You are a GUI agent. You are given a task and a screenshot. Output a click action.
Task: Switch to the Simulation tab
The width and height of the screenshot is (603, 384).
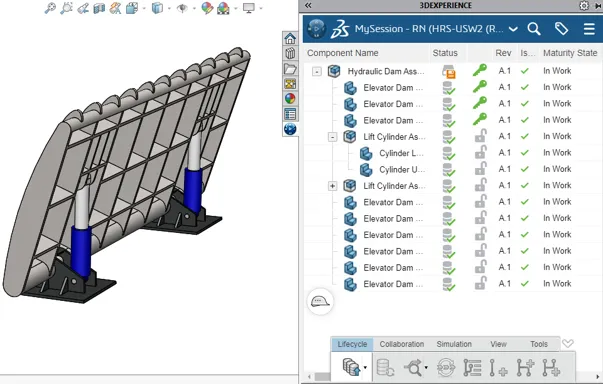(x=454, y=344)
